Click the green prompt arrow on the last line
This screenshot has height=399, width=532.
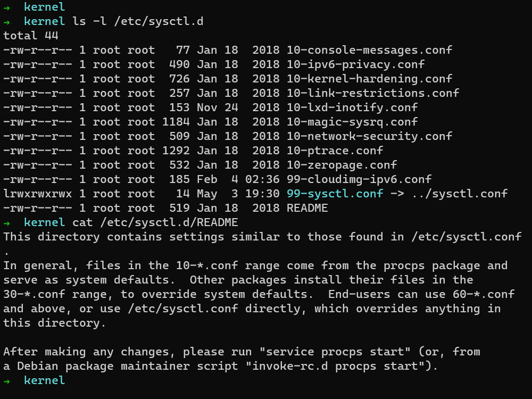(6, 380)
